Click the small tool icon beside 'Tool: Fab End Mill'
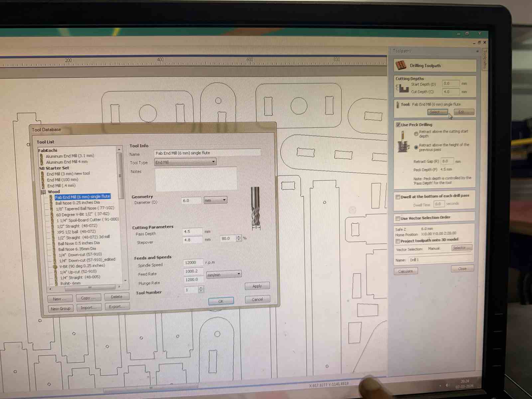Image resolution: width=532 pixels, height=399 pixels. tap(398, 104)
